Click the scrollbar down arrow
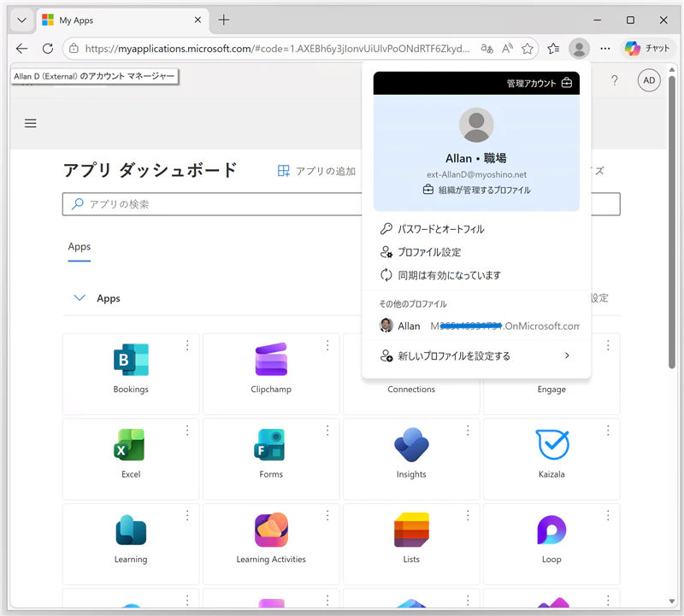 click(x=672, y=601)
